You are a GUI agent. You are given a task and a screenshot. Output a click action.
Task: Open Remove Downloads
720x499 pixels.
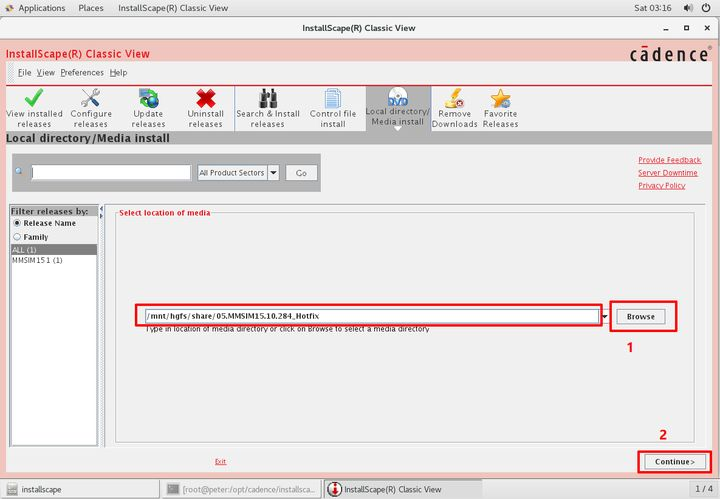click(454, 109)
